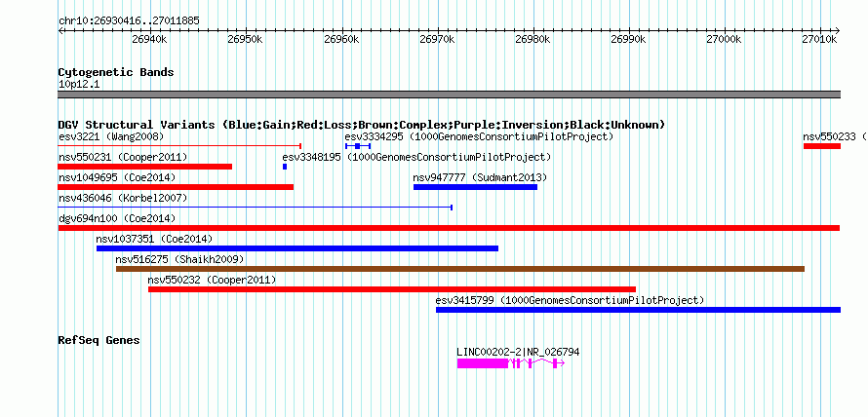
Task: Select the red nsv1049695 loss bar
Action: (176, 187)
